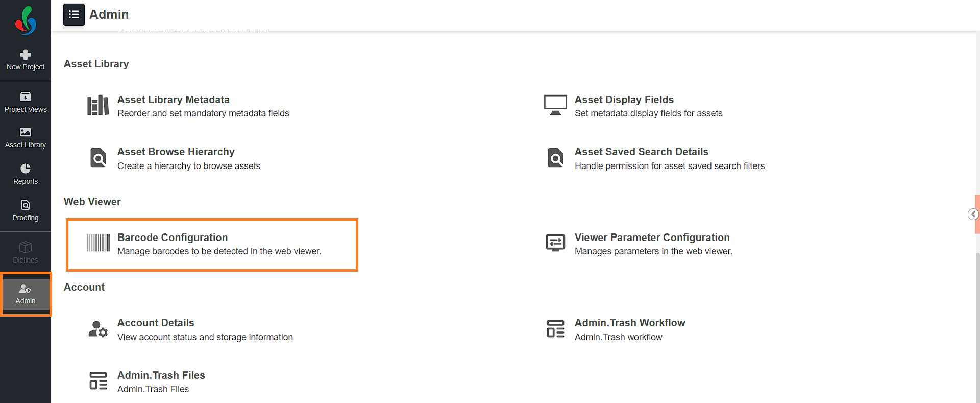Viewport: 980px width, 403px height.
Task: Open Asset Library in the sidebar
Action: (x=26, y=138)
